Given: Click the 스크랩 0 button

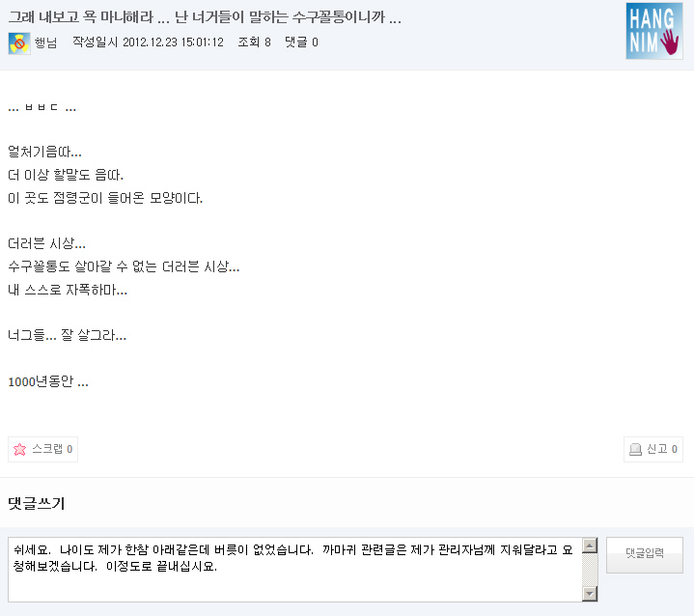Looking at the screenshot, I should pyautogui.click(x=42, y=450).
